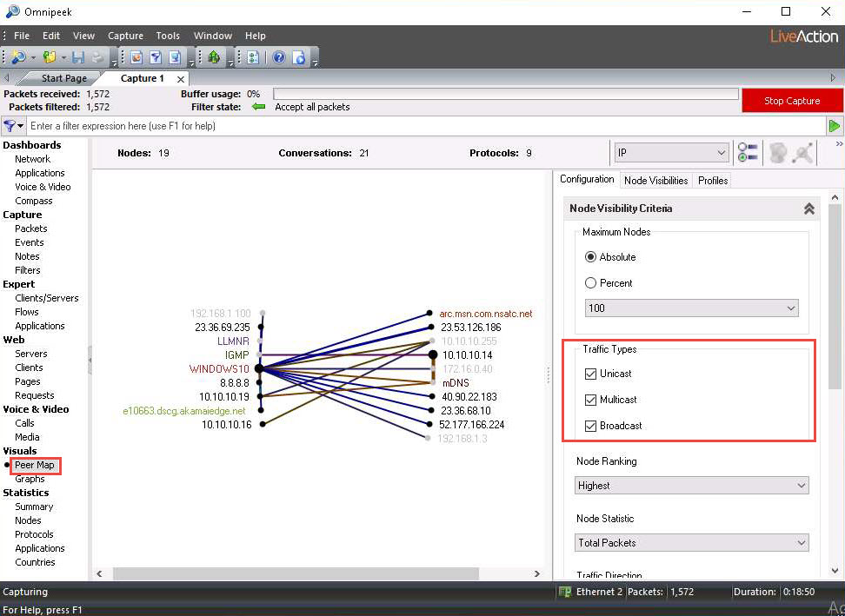The width and height of the screenshot is (845, 616).
Task: Click the horizontal scrollbar under the peer map
Action: [x=296, y=574]
